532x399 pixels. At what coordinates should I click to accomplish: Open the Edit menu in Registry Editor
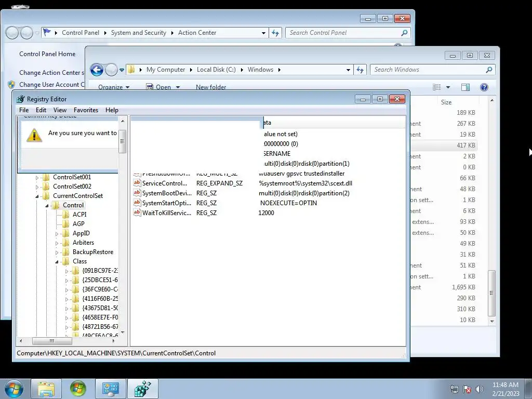[x=41, y=110]
